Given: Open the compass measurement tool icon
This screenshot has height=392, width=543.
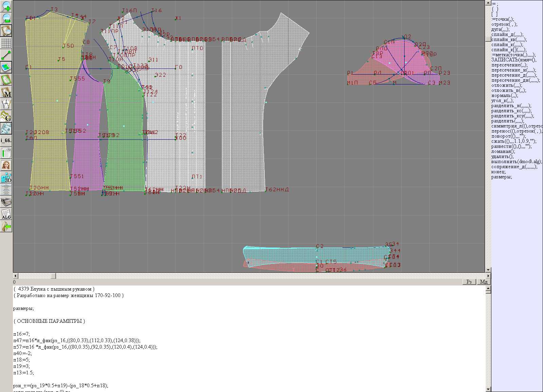Looking at the screenshot, I should point(6,104).
